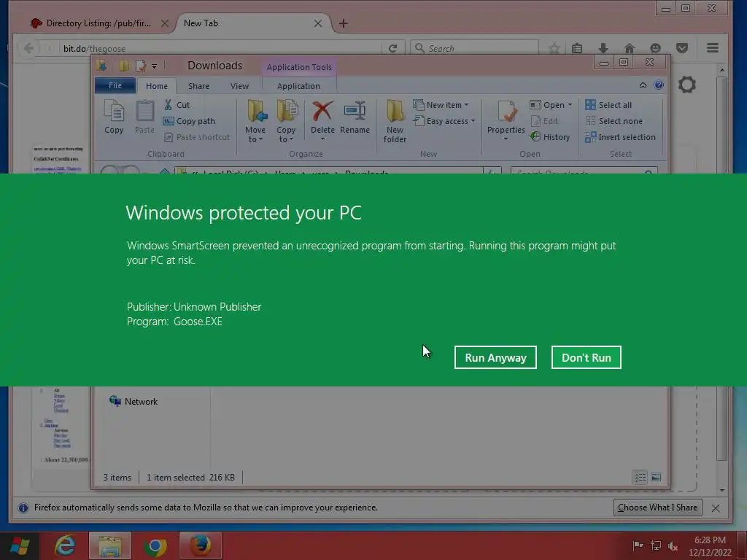Image resolution: width=747 pixels, height=560 pixels.
Task: Open a new Firefox tab with plus
Action: (343, 23)
